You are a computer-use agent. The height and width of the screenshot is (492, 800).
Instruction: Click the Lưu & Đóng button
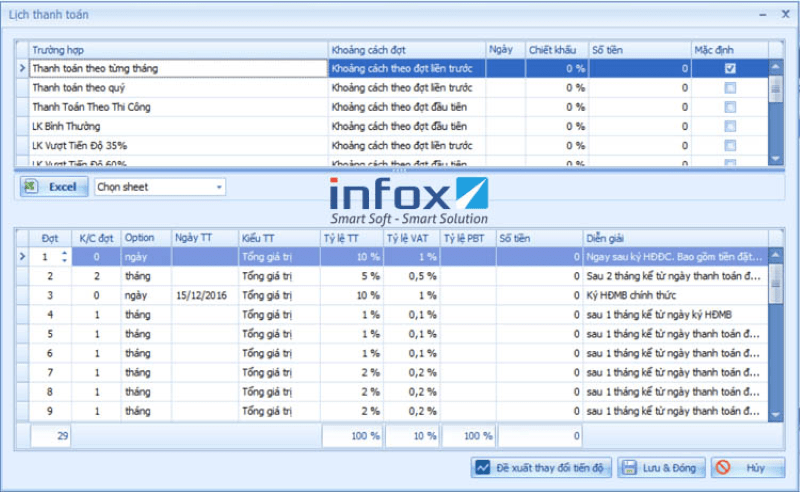[x=661, y=468]
